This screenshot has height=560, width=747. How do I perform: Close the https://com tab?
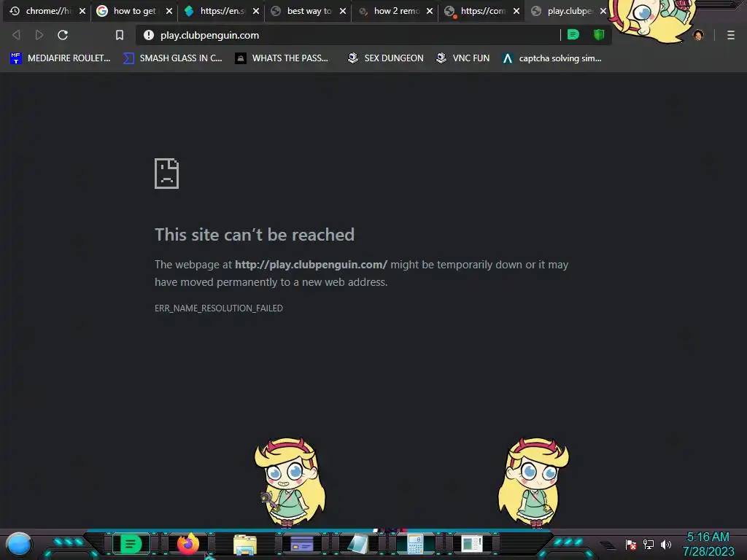516,11
